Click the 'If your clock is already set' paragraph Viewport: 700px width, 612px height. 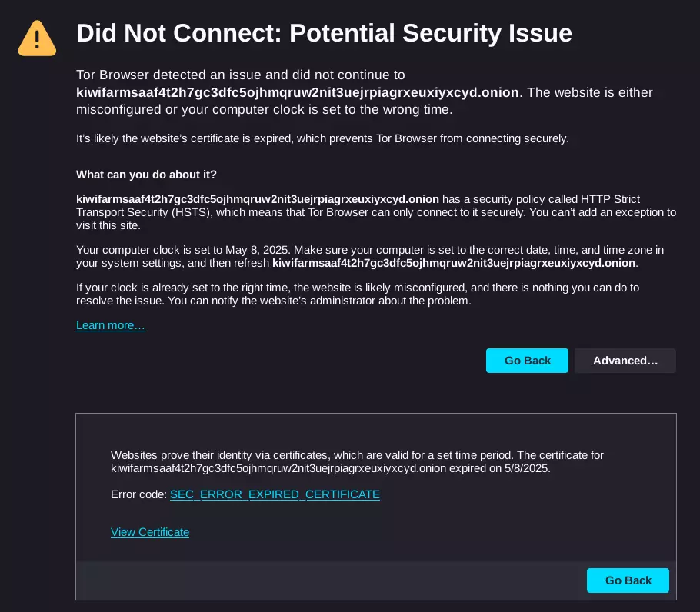pyautogui.click(x=357, y=294)
